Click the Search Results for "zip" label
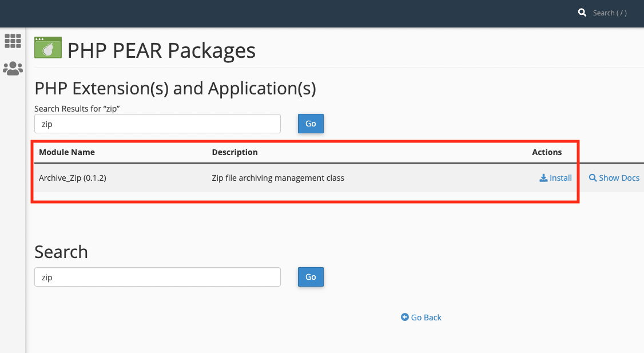 77,109
